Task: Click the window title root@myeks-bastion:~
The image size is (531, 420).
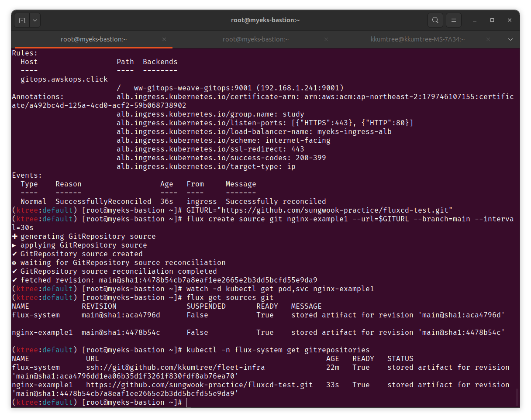Action: click(x=265, y=20)
